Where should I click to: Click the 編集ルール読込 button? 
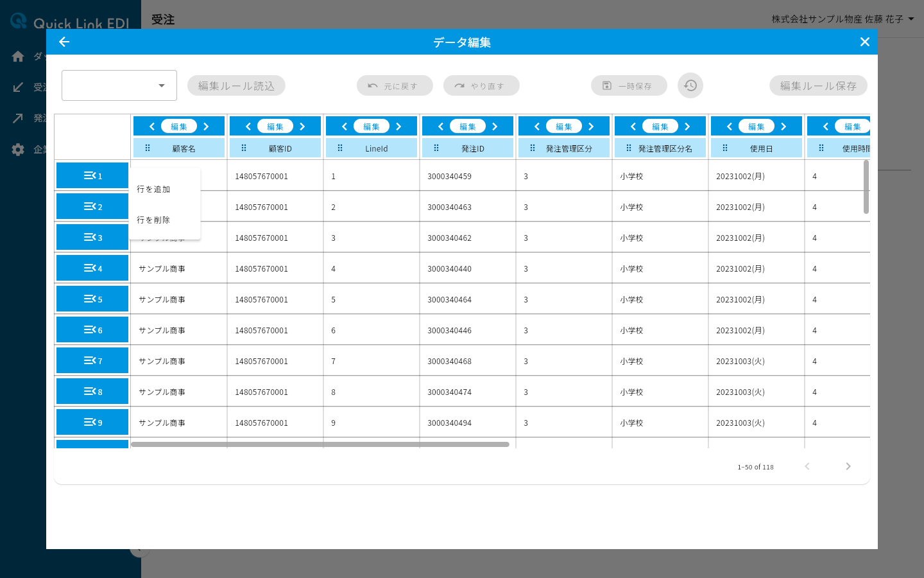[236, 85]
